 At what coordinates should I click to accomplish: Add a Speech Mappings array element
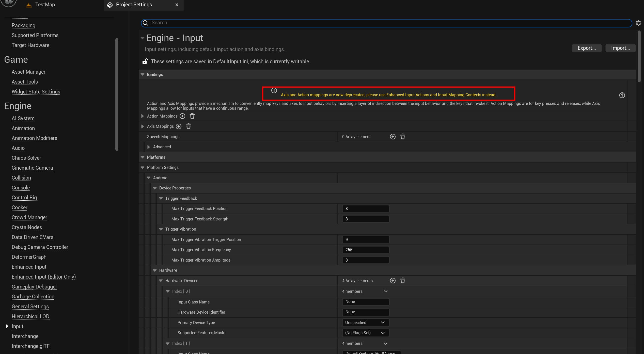[x=392, y=137]
